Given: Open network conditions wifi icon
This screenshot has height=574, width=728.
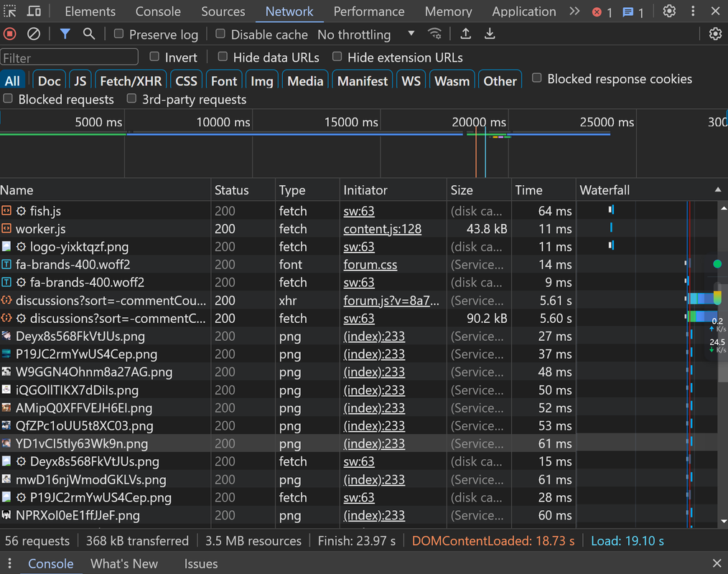Looking at the screenshot, I should [x=434, y=34].
